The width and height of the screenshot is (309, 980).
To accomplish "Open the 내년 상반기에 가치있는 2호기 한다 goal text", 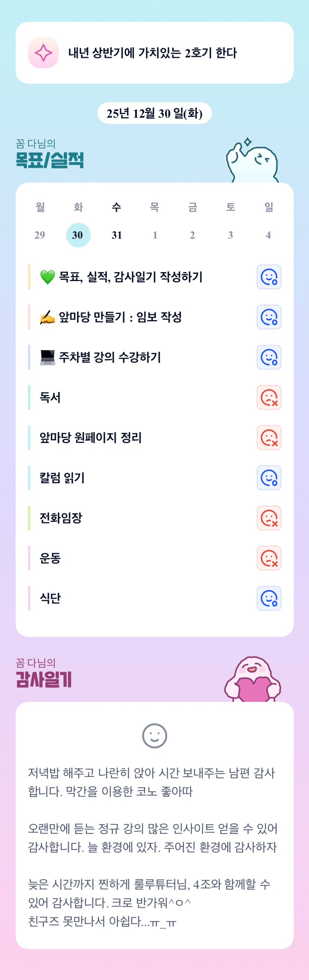I will click(x=152, y=53).
